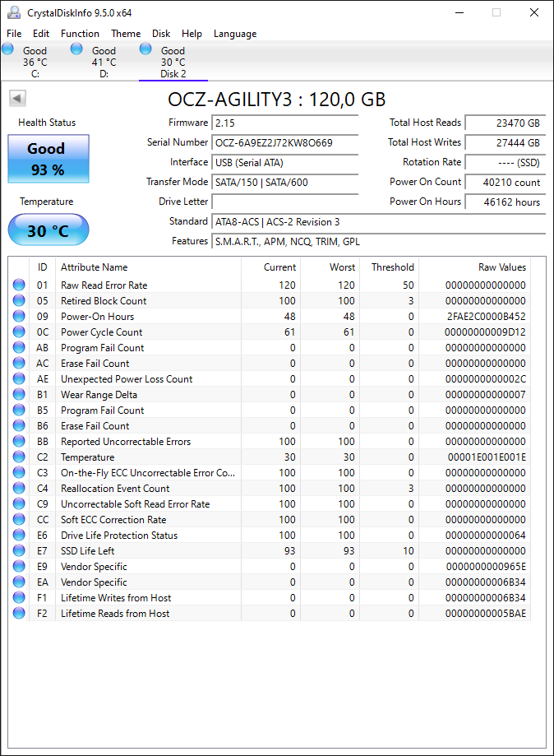Viewport: 554px width, 756px height.
Task: Click raw value 00001E001E001E
Action: coord(487,457)
